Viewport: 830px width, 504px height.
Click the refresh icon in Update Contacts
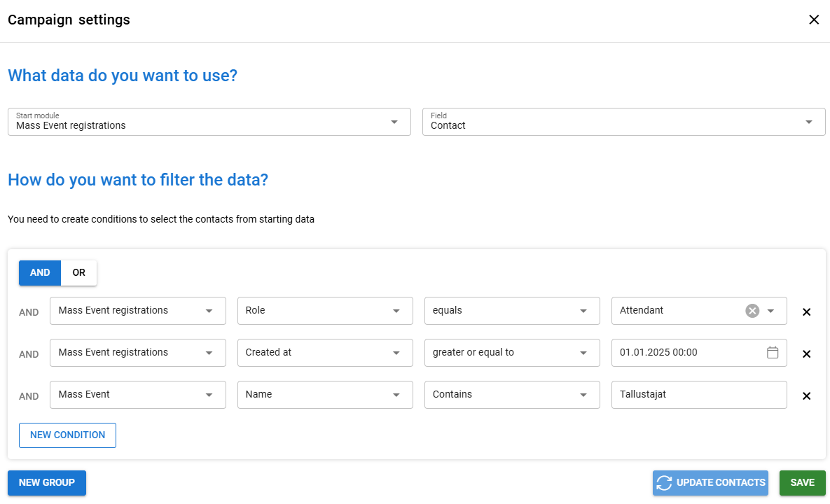click(x=664, y=483)
